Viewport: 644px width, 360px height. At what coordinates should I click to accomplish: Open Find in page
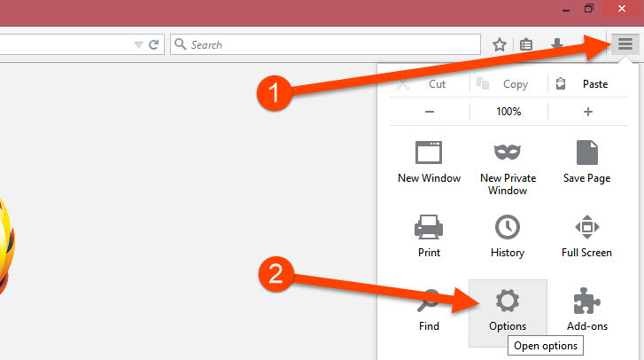[429, 309]
